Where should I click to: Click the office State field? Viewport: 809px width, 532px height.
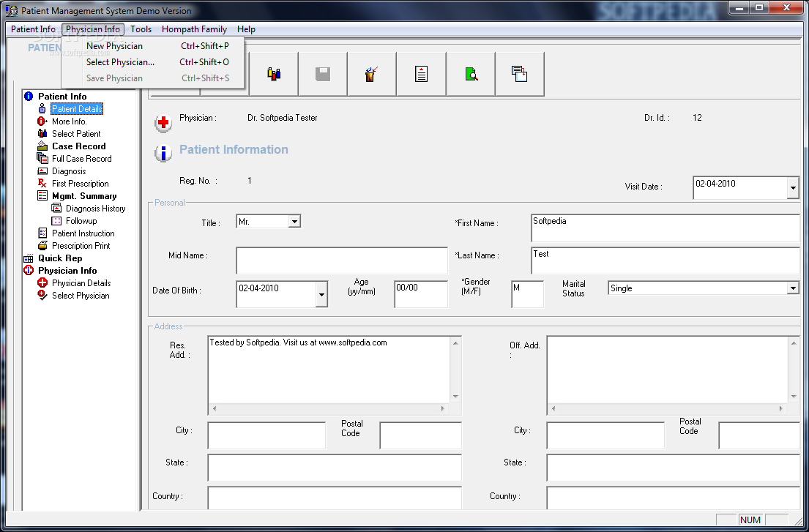[674, 468]
